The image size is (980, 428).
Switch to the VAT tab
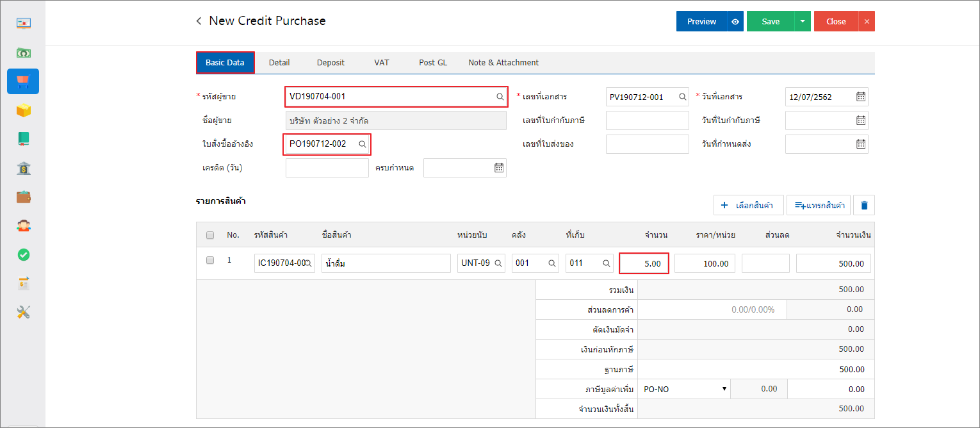pos(382,63)
